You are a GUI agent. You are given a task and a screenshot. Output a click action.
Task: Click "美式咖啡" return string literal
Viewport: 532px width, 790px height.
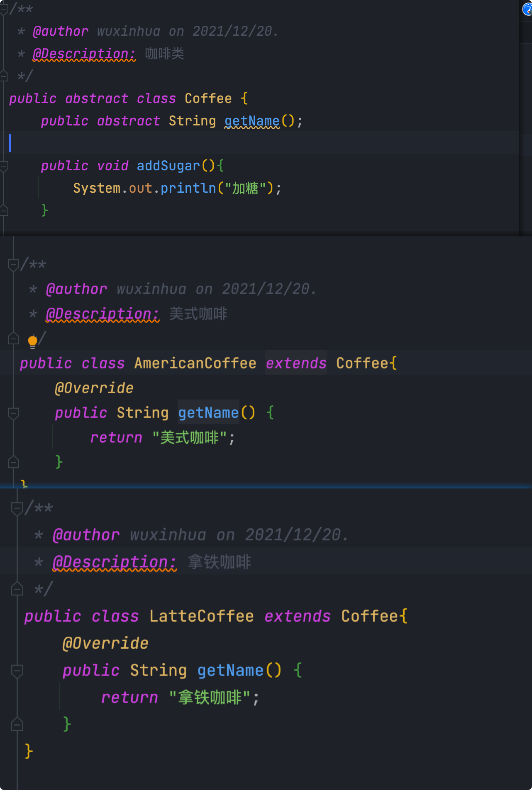pos(190,437)
